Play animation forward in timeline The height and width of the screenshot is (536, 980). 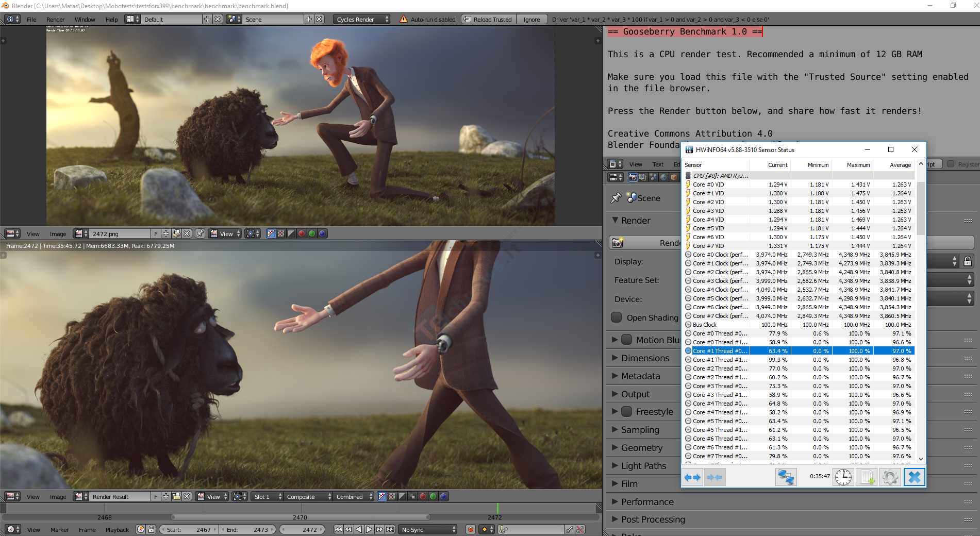pos(369,529)
